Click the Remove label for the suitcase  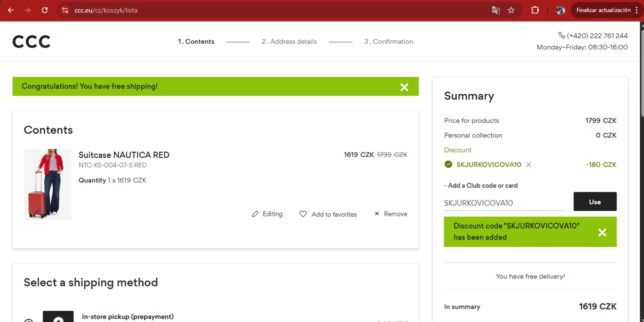pyautogui.click(x=395, y=214)
